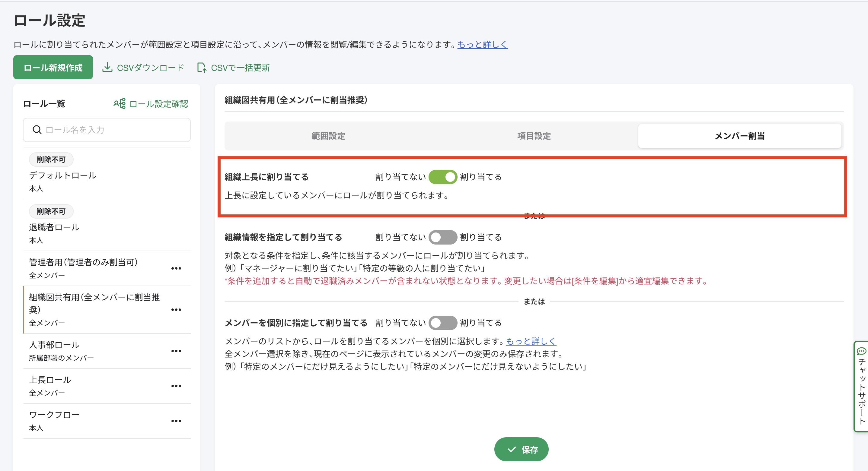Disable the 組織上長に割り当てる toggle
The height and width of the screenshot is (471, 868).
pos(442,177)
